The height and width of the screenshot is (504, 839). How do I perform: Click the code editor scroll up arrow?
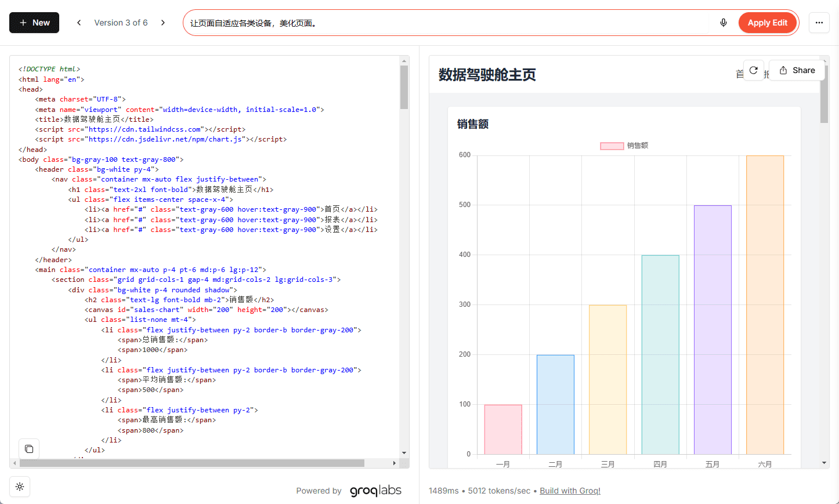click(x=404, y=60)
